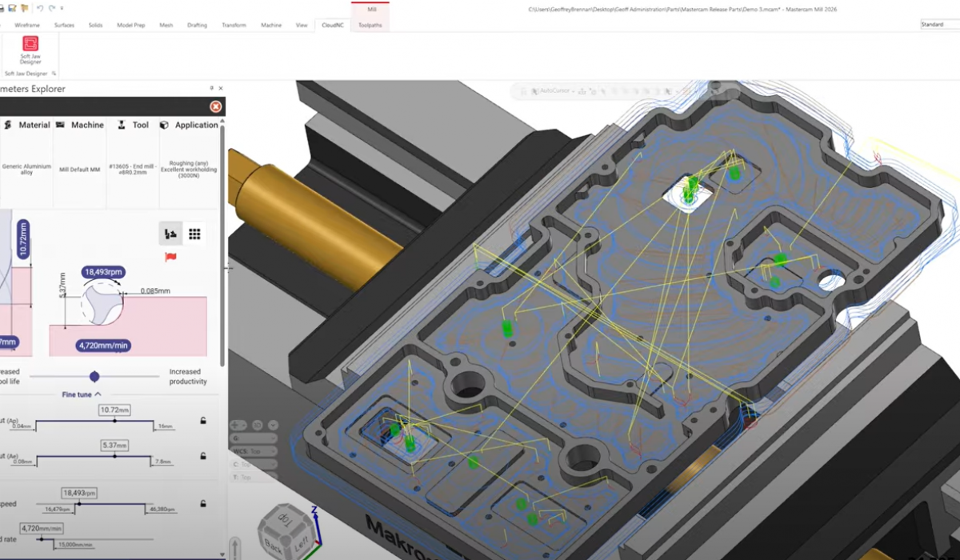Switch to the grid view icon

coord(194,234)
